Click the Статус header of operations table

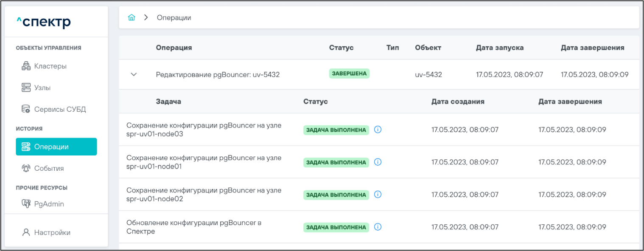coord(341,48)
